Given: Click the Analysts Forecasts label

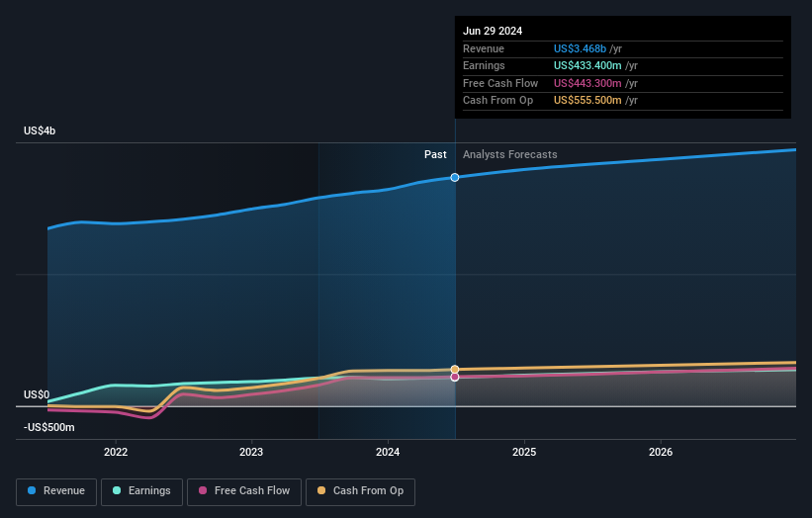Looking at the screenshot, I should (x=510, y=154).
